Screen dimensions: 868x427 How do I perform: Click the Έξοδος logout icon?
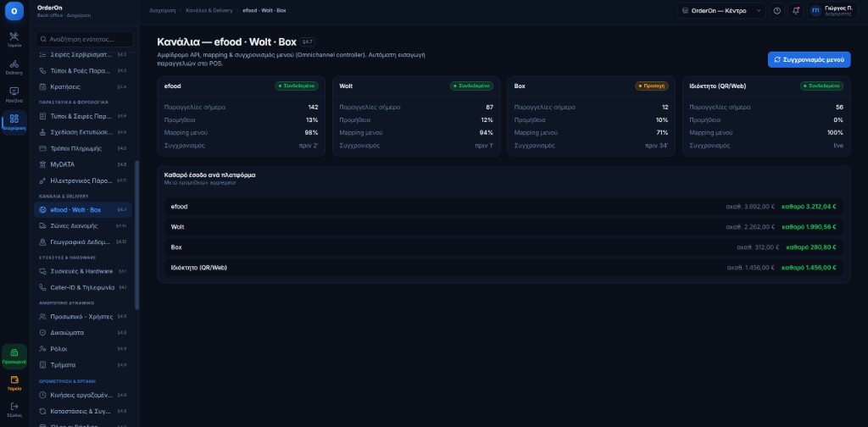[14, 407]
